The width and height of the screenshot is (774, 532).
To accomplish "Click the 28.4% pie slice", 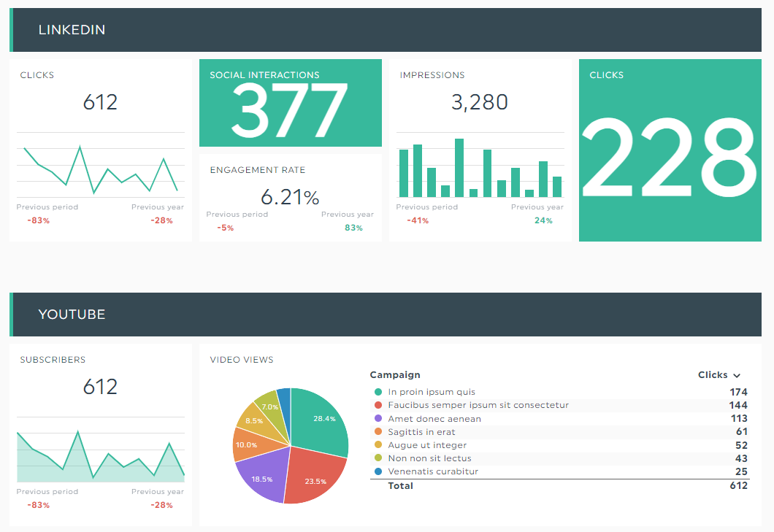I will point(321,422).
